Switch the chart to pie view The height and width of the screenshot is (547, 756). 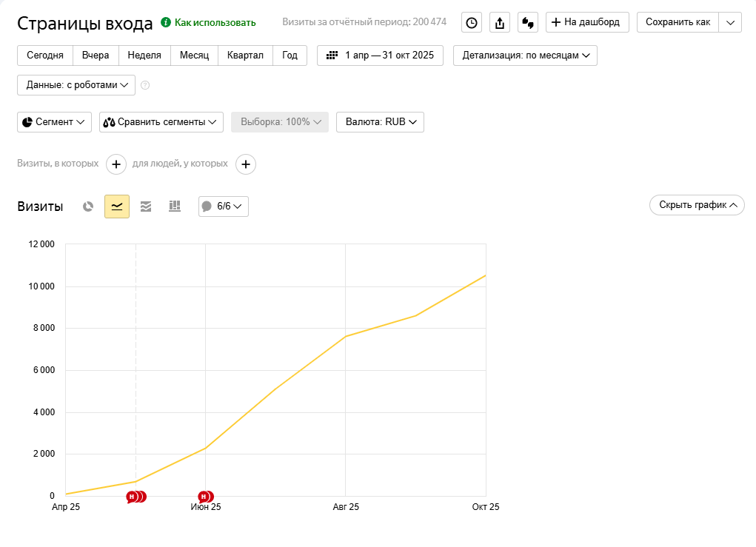(87, 207)
